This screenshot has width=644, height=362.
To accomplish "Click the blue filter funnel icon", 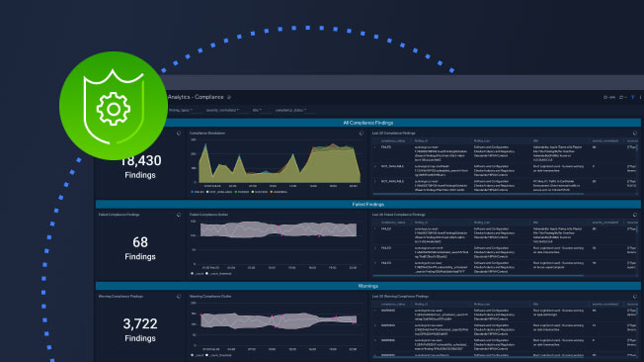I will pyautogui.click(x=633, y=98).
